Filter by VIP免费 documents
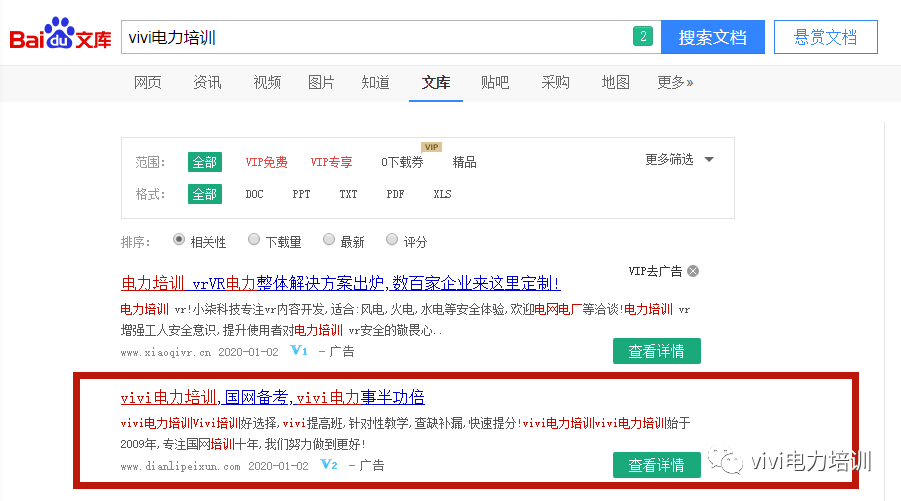Image resolution: width=901 pixels, height=501 pixels. pyautogui.click(x=267, y=162)
